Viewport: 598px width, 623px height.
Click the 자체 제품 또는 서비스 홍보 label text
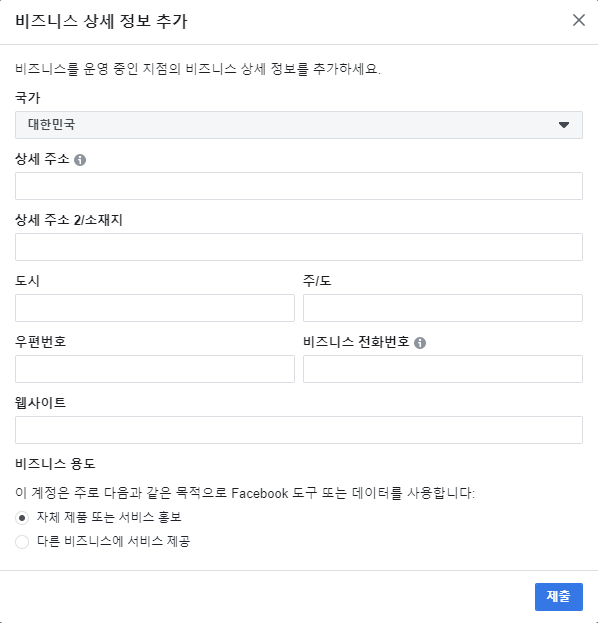[109, 517]
